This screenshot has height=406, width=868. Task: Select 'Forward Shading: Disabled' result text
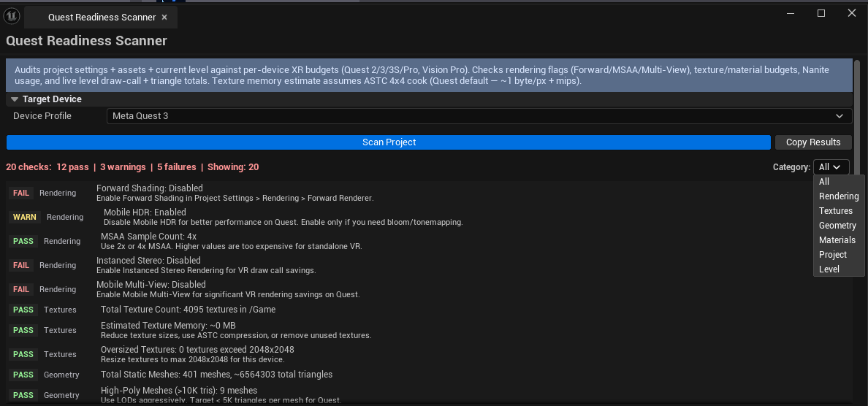click(x=150, y=188)
